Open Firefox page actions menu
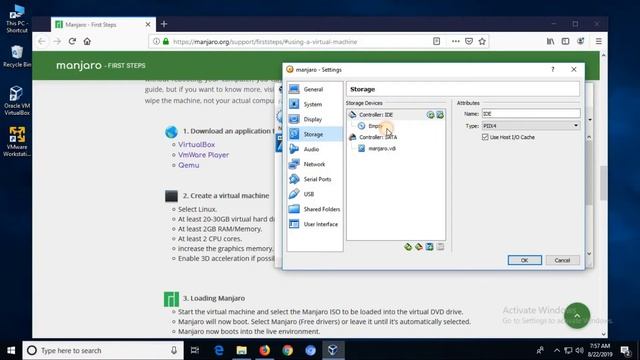Screen dimensions: 640x360 click(456, 41)
